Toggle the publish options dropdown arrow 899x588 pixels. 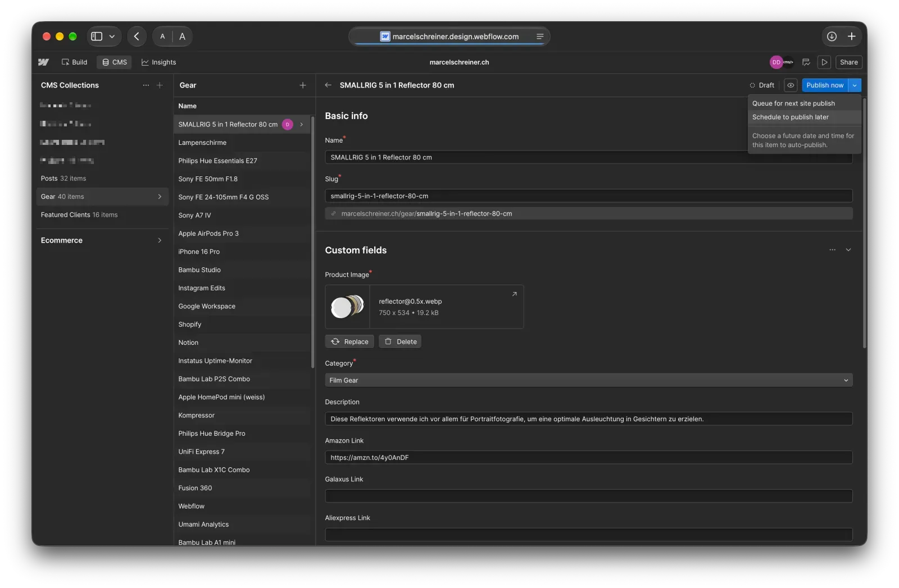pyautogui.click(x=855, y=85)
